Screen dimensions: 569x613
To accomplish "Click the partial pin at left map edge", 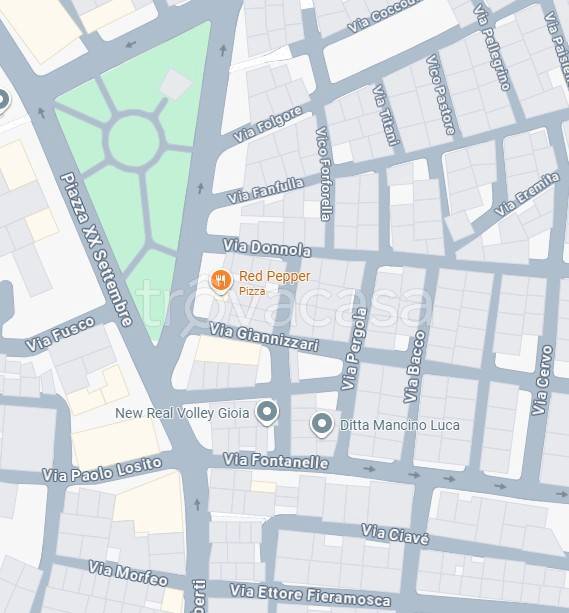I will (x=3, y=102).
